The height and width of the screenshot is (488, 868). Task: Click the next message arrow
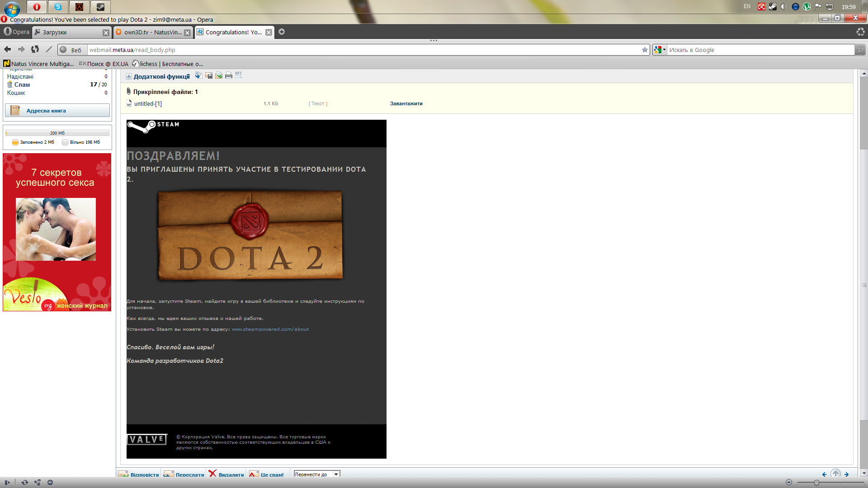pos(847,474)
